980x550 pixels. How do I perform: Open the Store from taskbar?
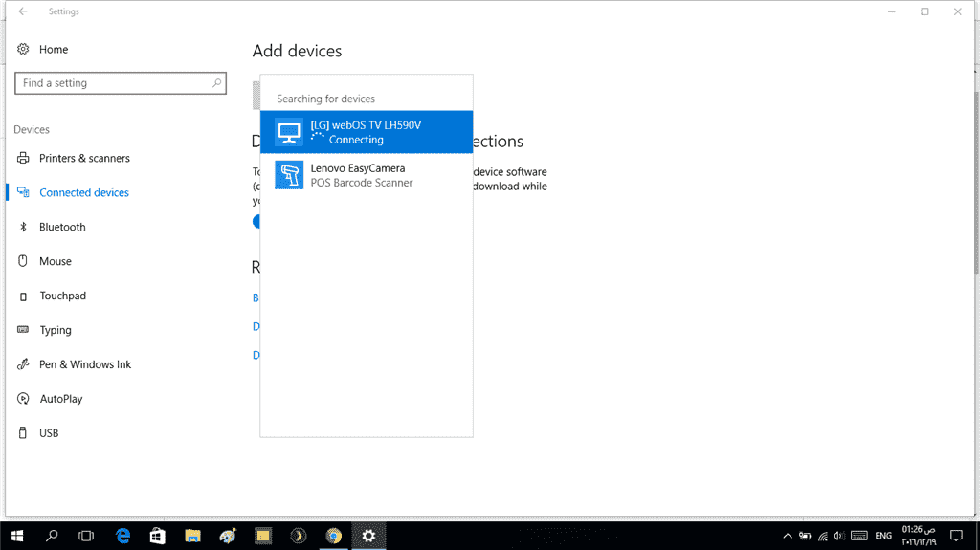[158, 536]
